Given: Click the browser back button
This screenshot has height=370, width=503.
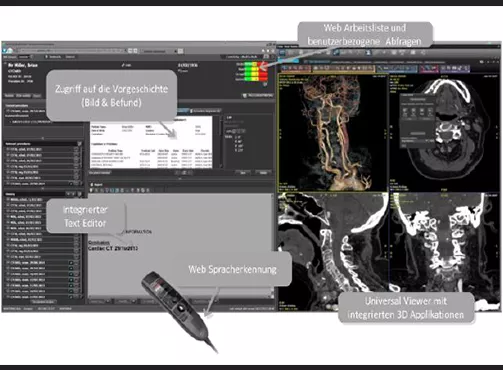Looking at the screenshot, I should (x=5, y=51).
